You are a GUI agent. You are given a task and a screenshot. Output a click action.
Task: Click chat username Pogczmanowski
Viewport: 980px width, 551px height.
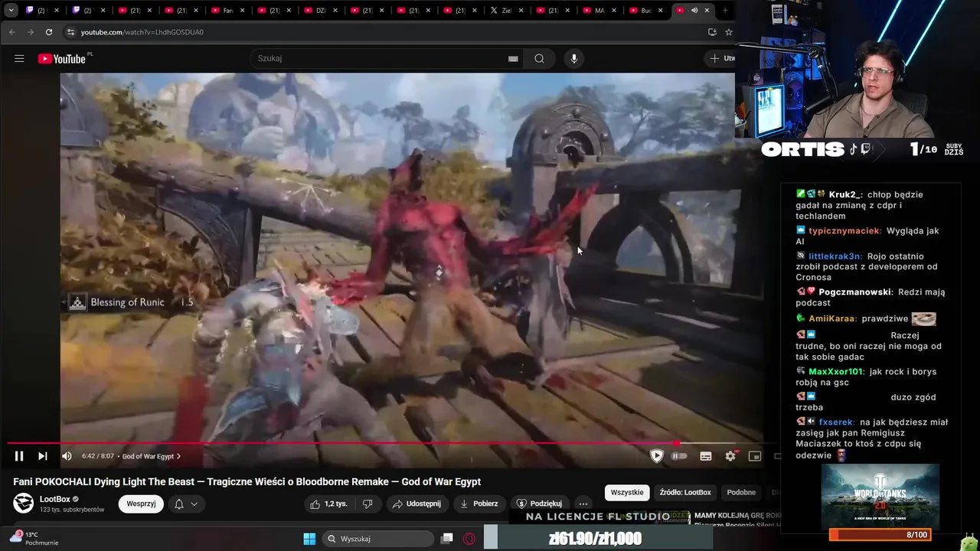855,292
